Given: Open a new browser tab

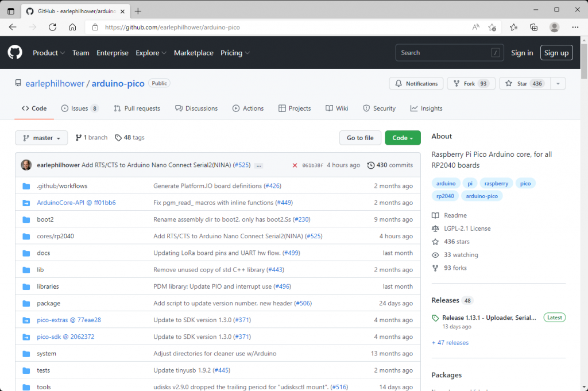Looking at the screenshot, I should coord(138,11).
